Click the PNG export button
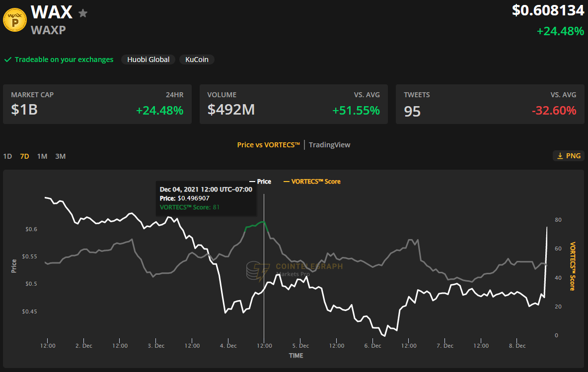Screen dimensions: 588x372 click(x=568, y=155)
